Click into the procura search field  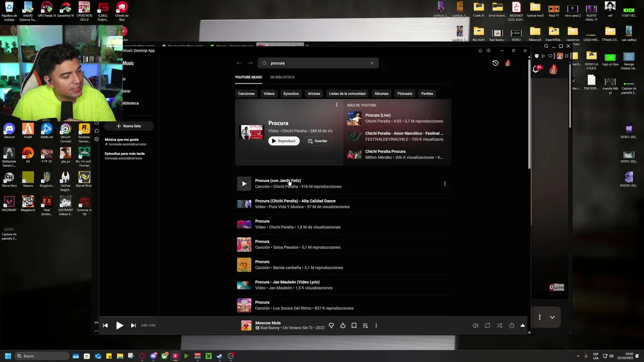(318, 63)
